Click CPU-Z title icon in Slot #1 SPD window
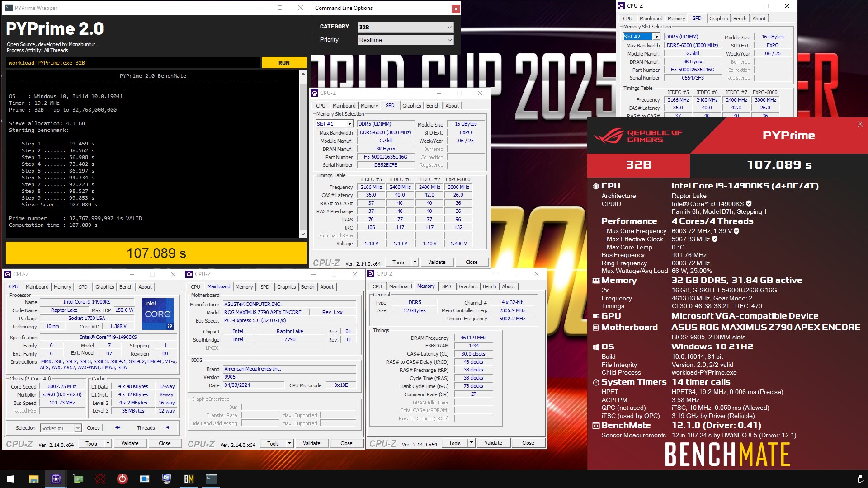Image resolution: width=868 pixels, height=488 pixels. click(315, 93)
